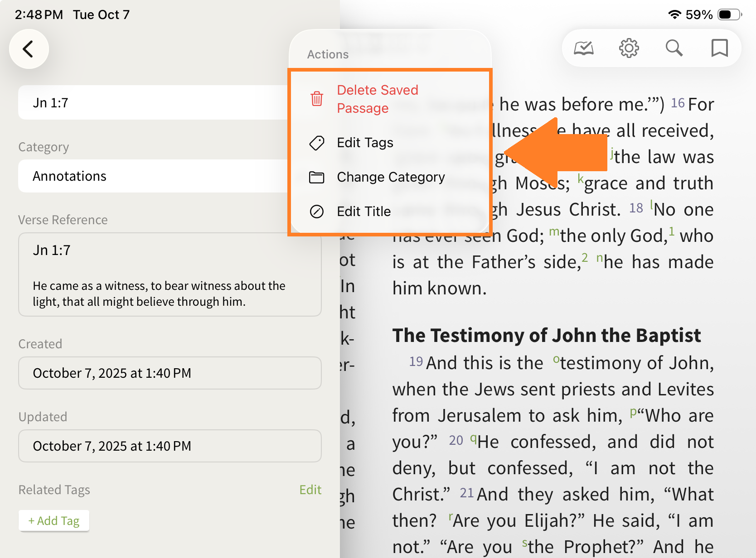Open the settings gear icon

629,48
